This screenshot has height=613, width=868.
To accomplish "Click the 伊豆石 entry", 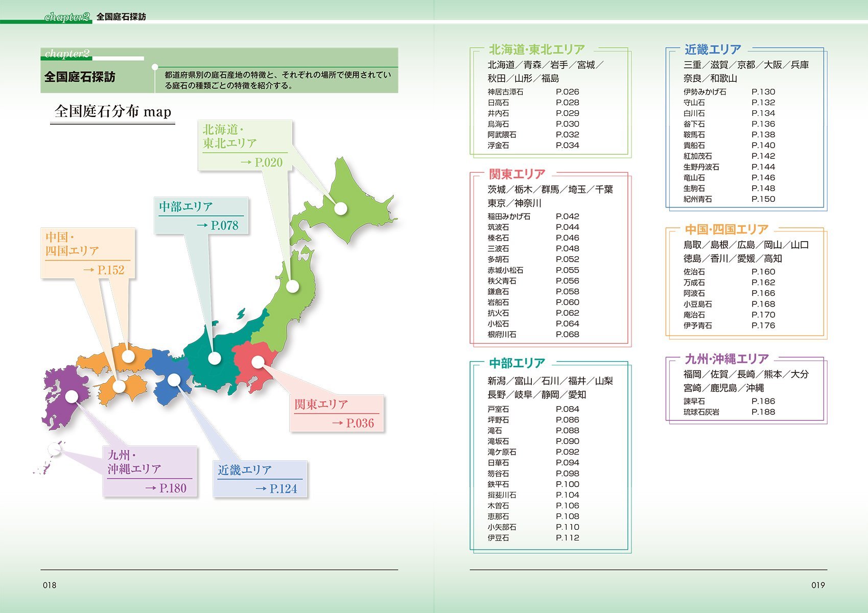I will [x=533, y=538].
